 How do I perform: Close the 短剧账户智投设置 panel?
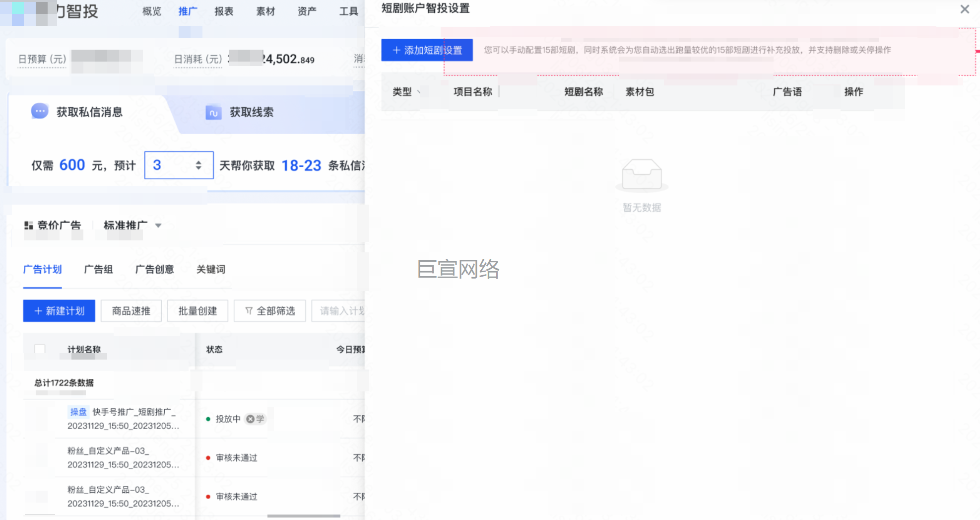964,9
